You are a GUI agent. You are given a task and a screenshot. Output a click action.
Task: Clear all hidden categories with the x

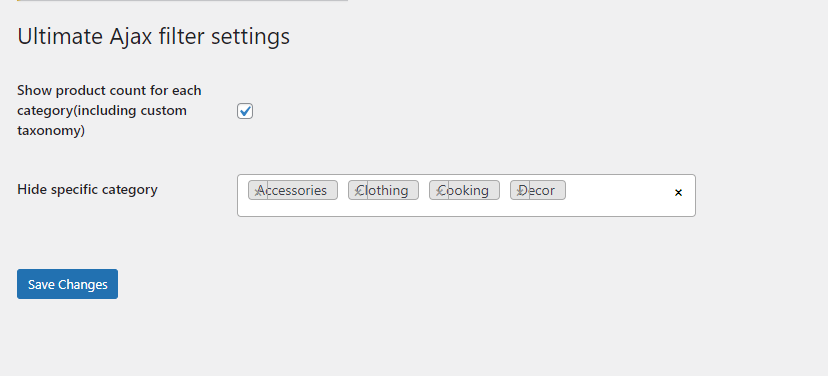point(679,193)
